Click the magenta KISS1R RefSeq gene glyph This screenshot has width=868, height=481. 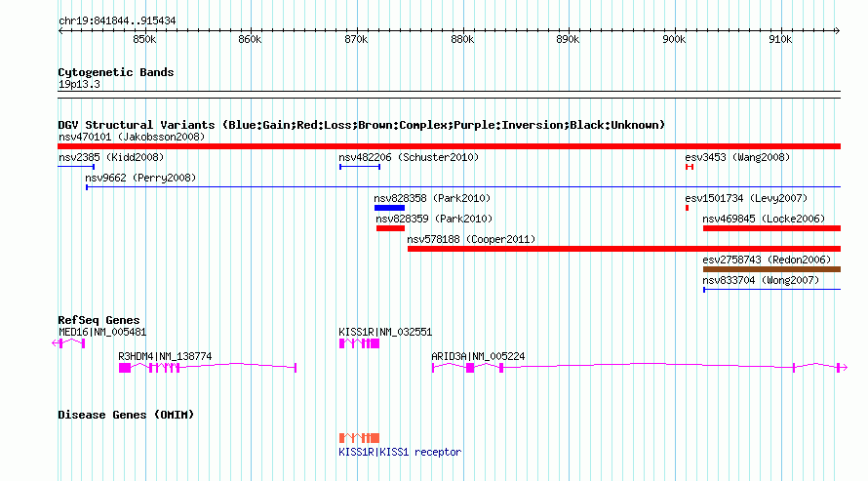359,343
